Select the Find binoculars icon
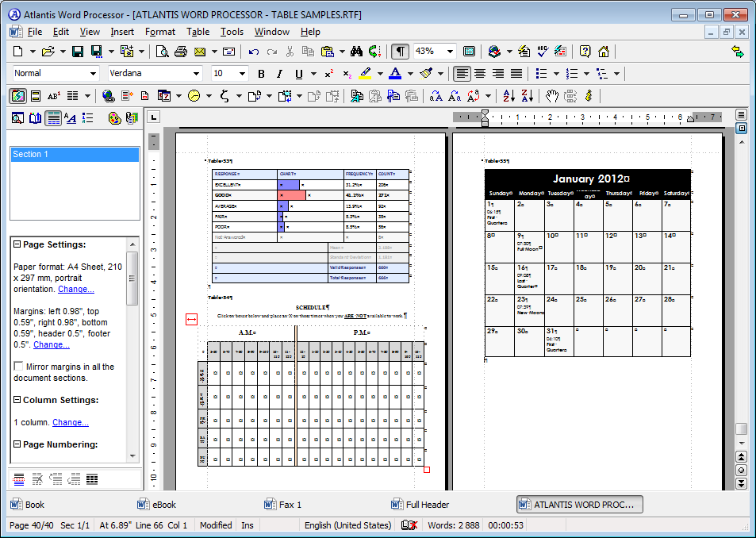 click(x=354, y=51)
